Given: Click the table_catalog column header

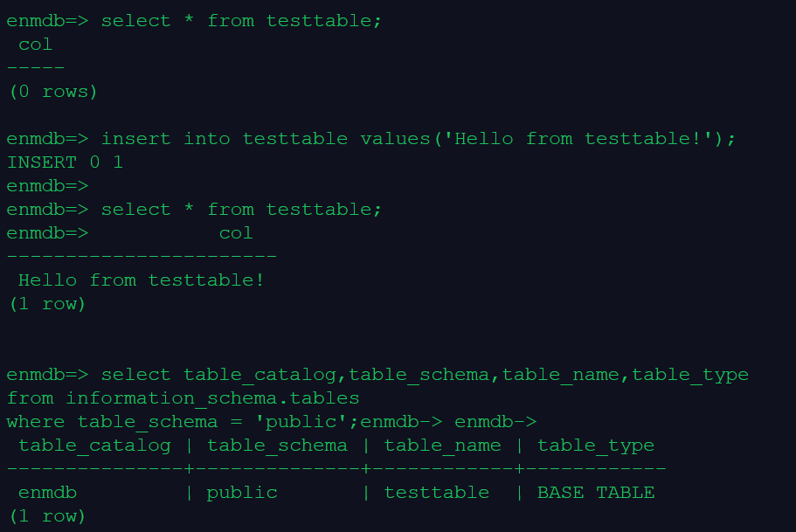Looking at the screenshot, I should pos(94,446).
